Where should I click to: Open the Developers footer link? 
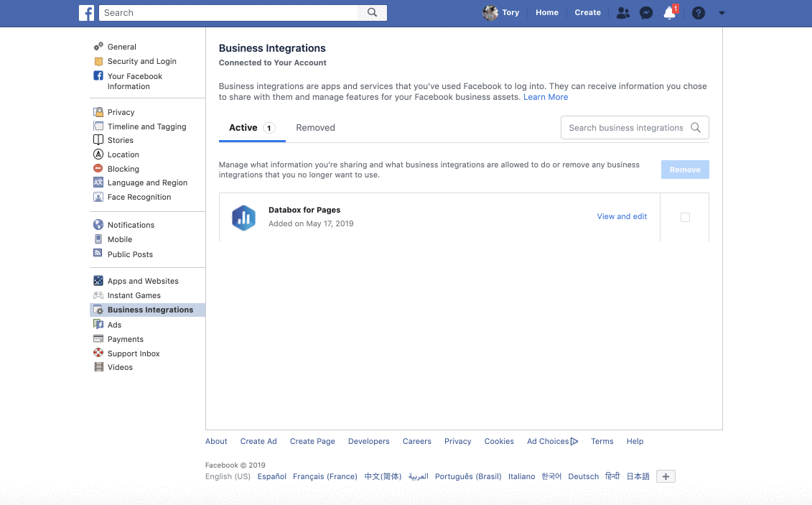pyautogui.click(x=369, y=441)
